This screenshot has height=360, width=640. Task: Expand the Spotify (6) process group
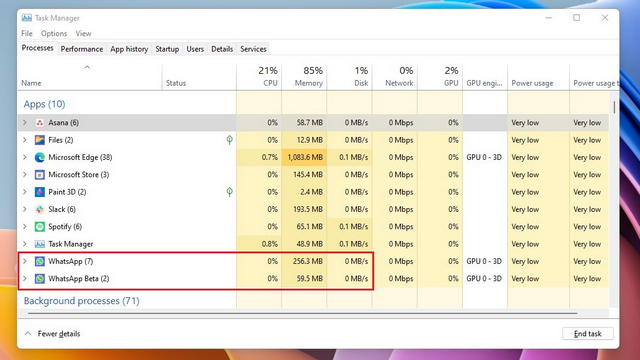[25, 227]
